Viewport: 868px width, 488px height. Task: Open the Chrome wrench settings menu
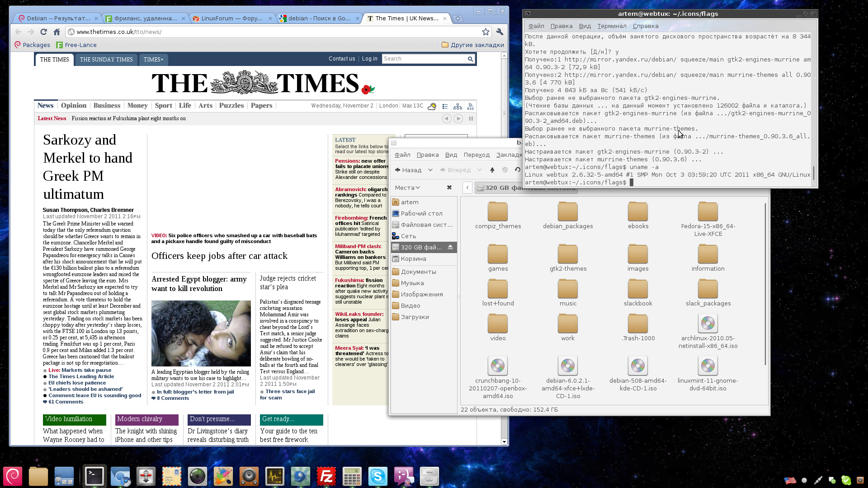coord(500,32)
